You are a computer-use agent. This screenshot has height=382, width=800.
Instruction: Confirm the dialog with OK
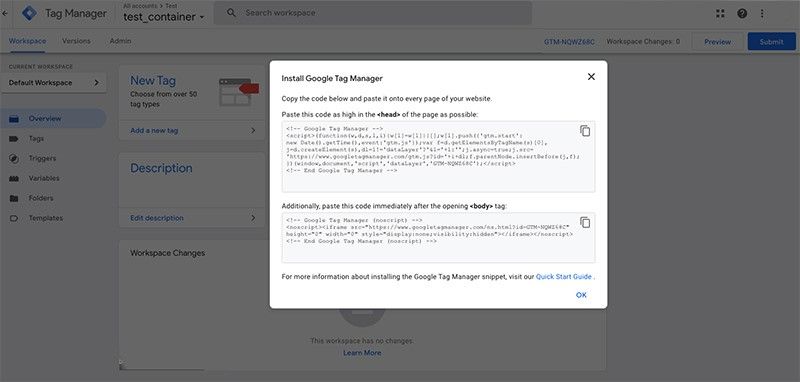581,295
